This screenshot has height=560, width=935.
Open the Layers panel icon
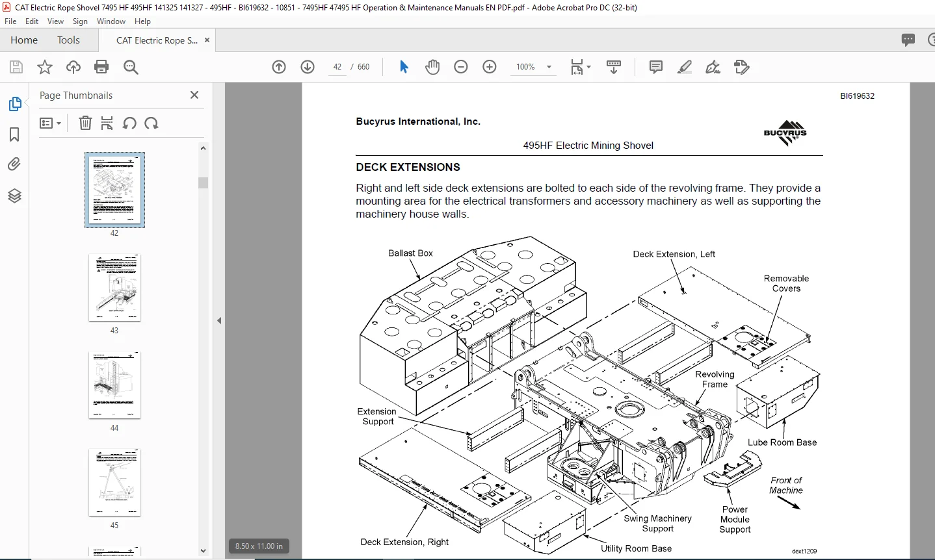point(14,196)
